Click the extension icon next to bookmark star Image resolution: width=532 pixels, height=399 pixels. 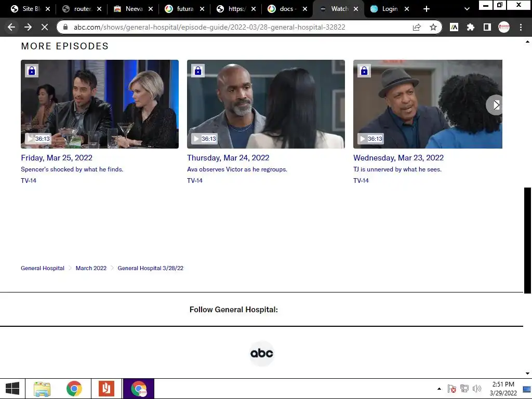pos(454,27)
